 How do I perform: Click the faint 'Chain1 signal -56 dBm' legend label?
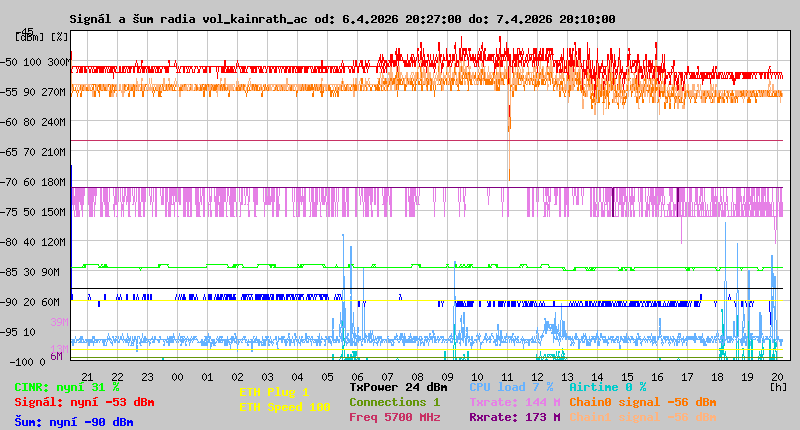643,417
